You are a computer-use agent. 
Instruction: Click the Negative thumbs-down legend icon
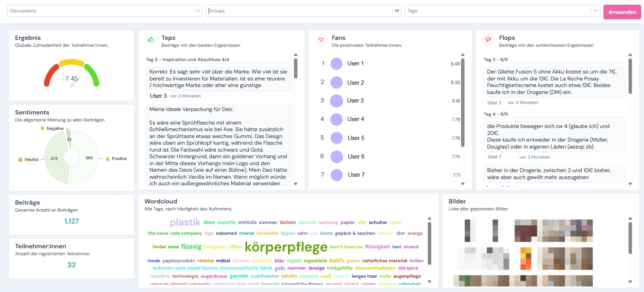43,128
